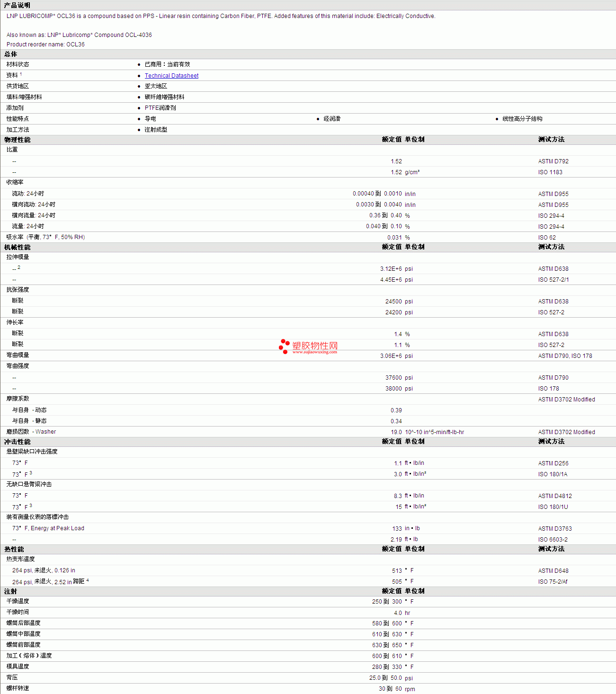Select the 4.45E+6 tensile modulus value
The height and width of the screenshot is (694, 616).
click(x=391, y=280)
